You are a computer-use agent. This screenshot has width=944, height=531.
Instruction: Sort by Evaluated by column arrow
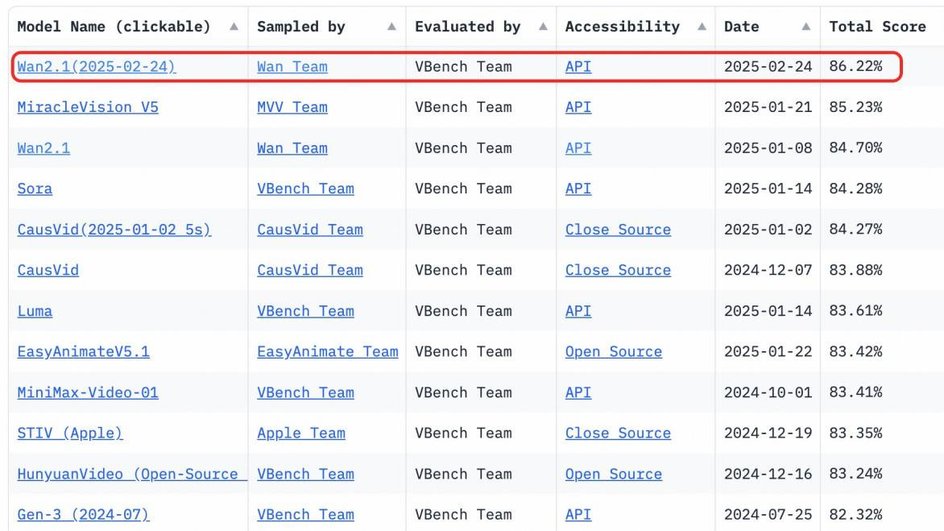point(543,26)
